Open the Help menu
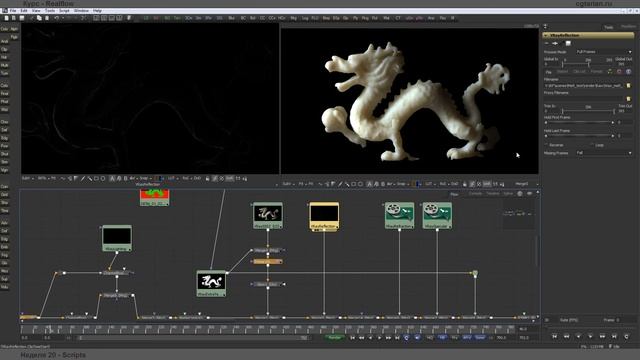Screen dimensions: 640x360 98,11
